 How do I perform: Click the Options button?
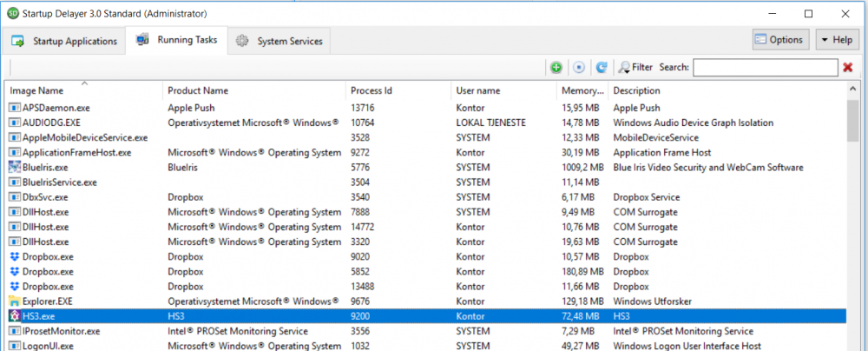pyautogui.click(x=779, y=40)
